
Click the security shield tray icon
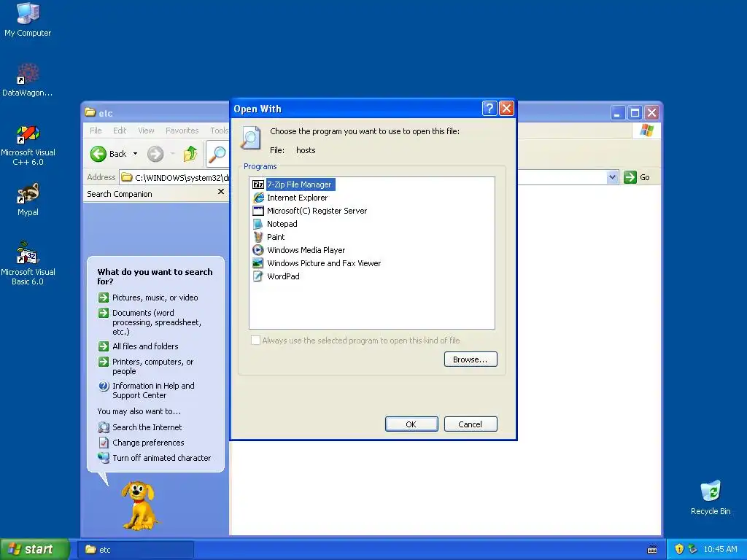tap(679, 549)
